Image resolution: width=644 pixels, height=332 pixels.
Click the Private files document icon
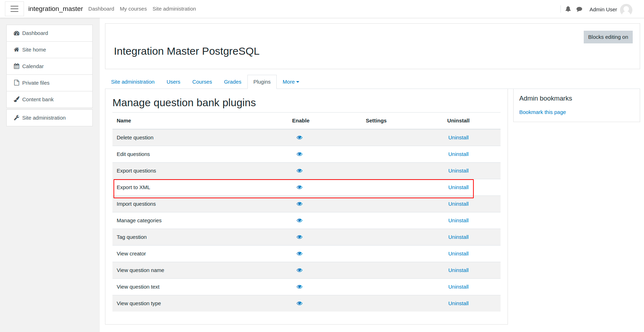pyautogui.click(x=17, y=83)
